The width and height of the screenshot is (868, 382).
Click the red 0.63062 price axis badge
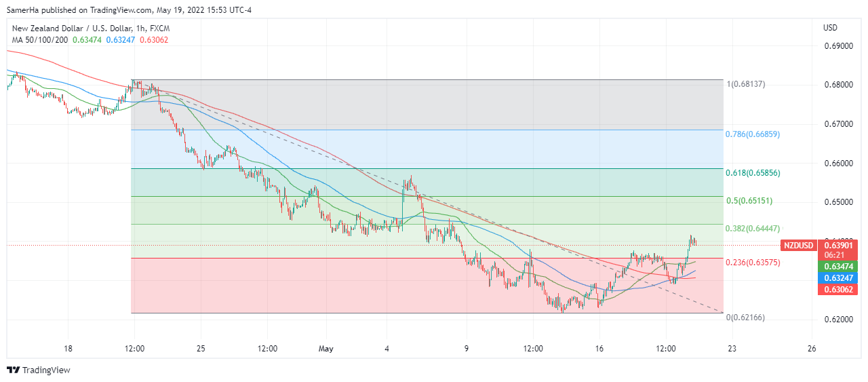click(840, 290)
